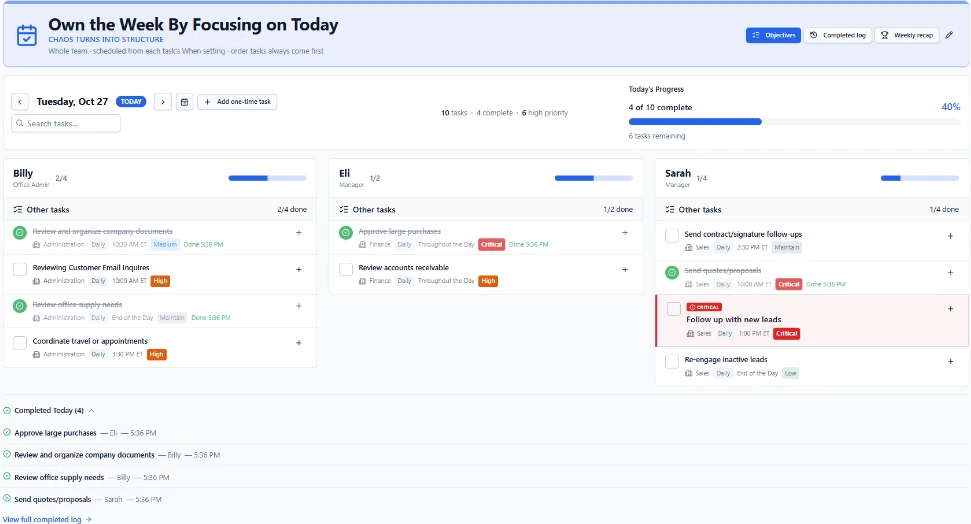Click plus icon on Approve large purchases

pyautogui.click(x=625, y=232)
